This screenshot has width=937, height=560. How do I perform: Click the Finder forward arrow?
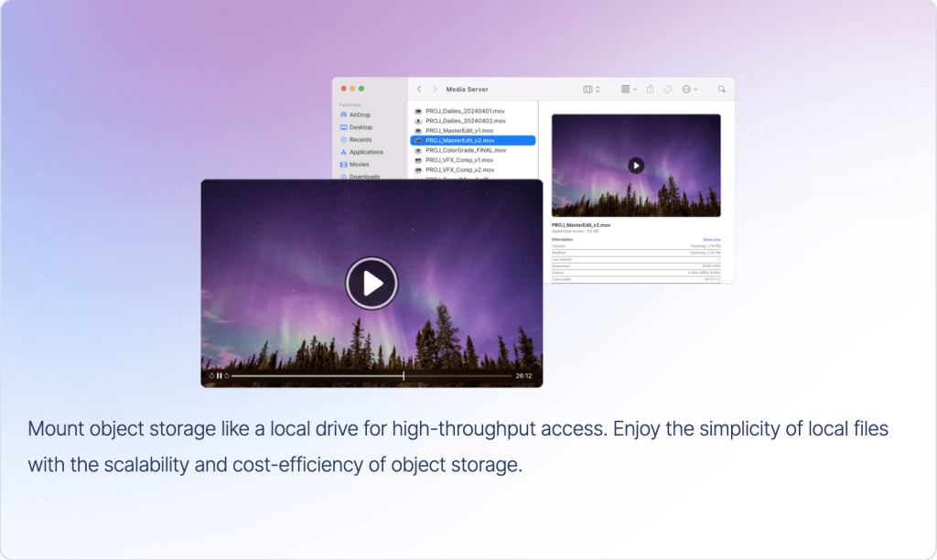point(435,90)
